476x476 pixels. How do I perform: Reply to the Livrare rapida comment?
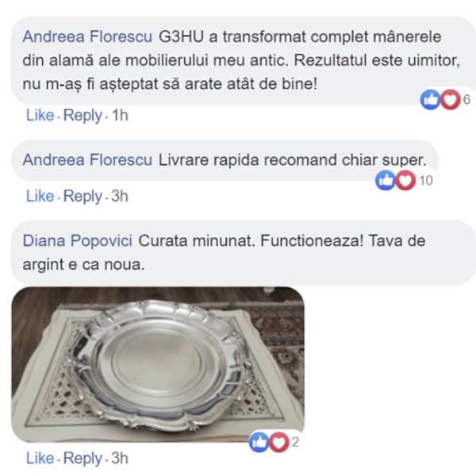[x=83, y=197]
